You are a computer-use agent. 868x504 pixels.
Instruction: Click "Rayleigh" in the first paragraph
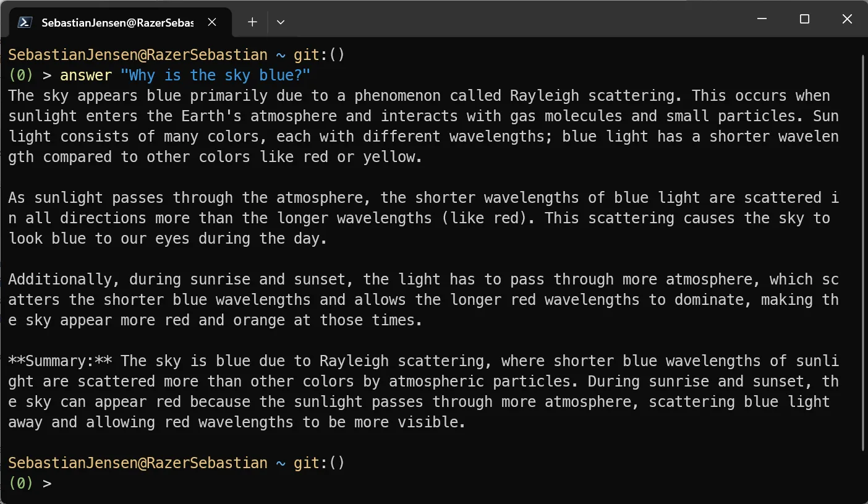[544, 96]
